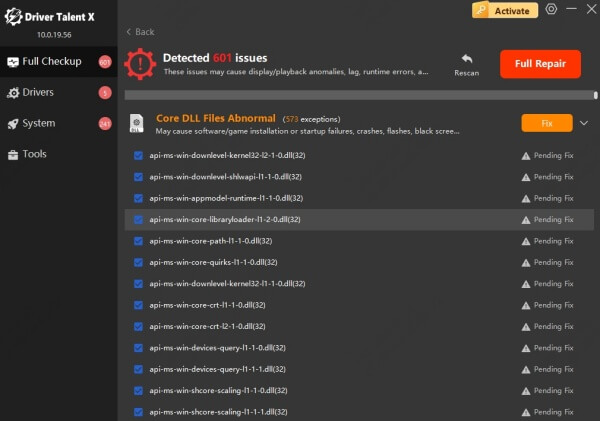Click the Full Repair button
Image resolution: width=600 pixels, height=421 pixels.
(540, 64)
